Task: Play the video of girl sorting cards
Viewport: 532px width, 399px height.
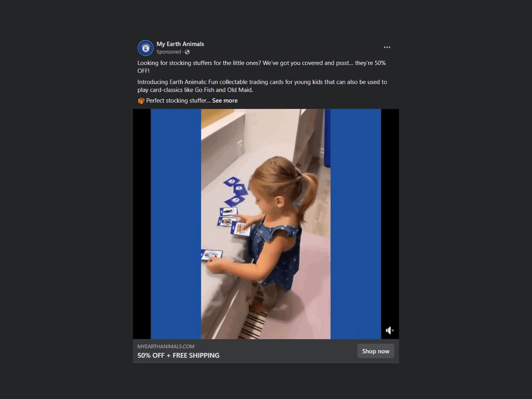Action: point(265,224)
